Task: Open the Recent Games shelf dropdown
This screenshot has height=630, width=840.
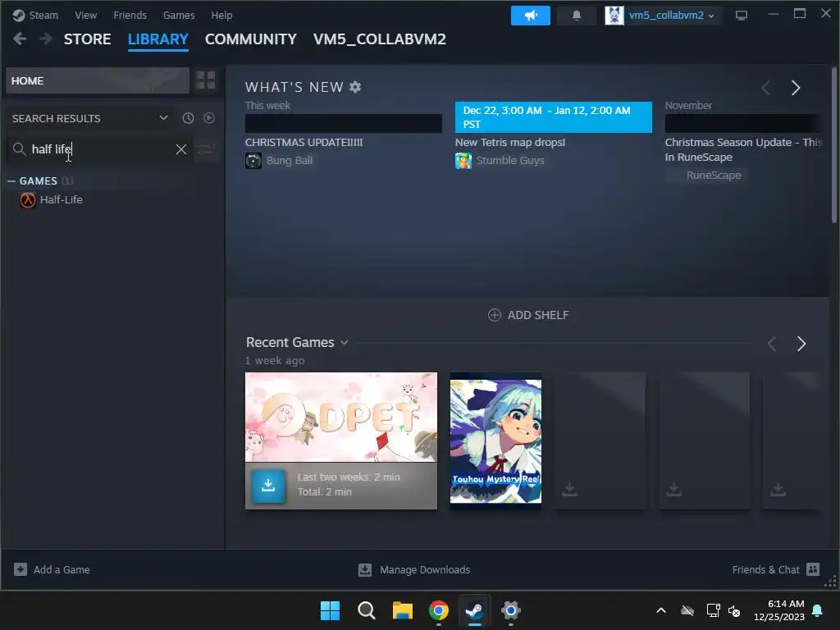Action: 344,342
